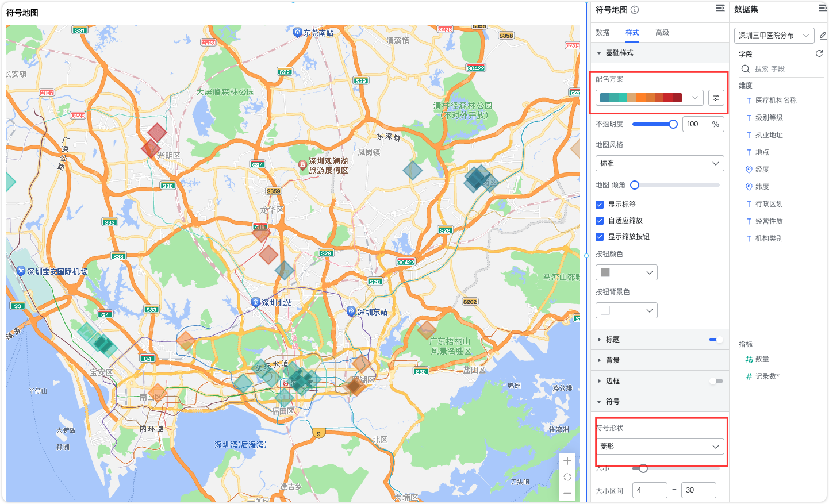Image resolution: width=829 pixels, height=504 pixels.
Task: Open the 地图风格 dropdown showing 标准
Action: click(x=659, y=163)
